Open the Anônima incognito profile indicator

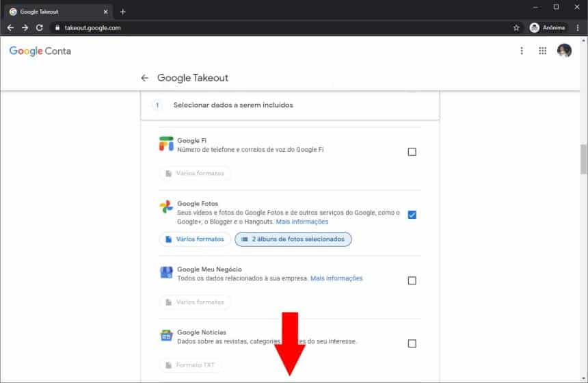click(548, 28)
